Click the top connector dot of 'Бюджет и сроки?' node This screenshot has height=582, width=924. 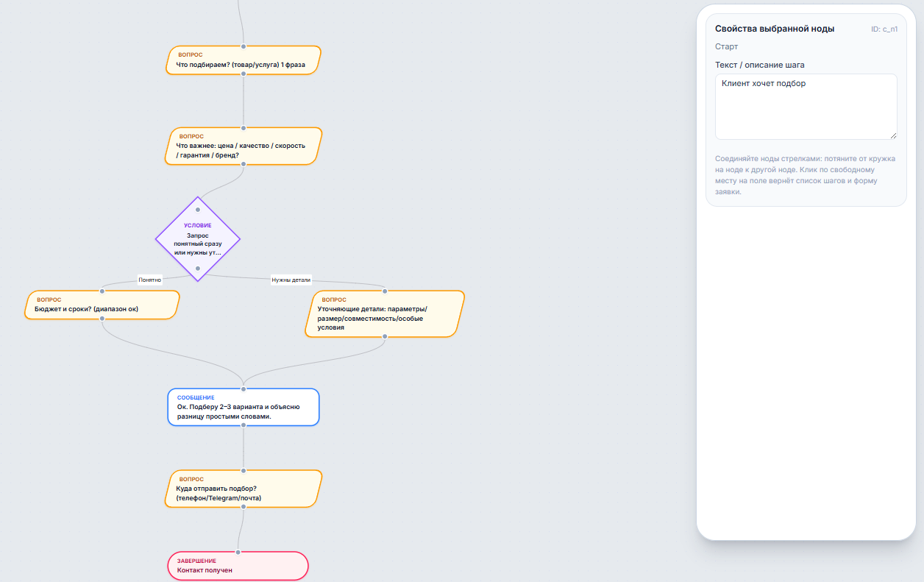pos(102,291)
